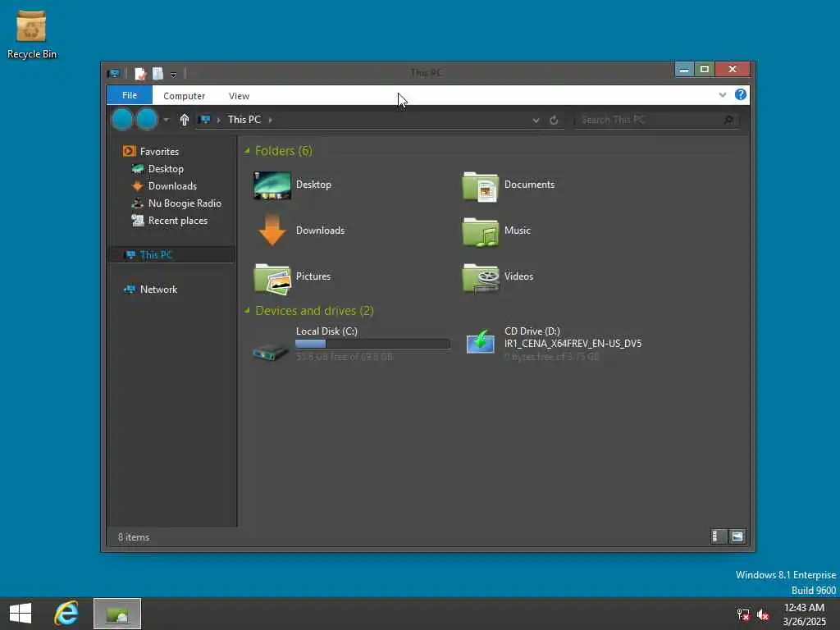Select the Local Disk (C:) drive icon

271,351
